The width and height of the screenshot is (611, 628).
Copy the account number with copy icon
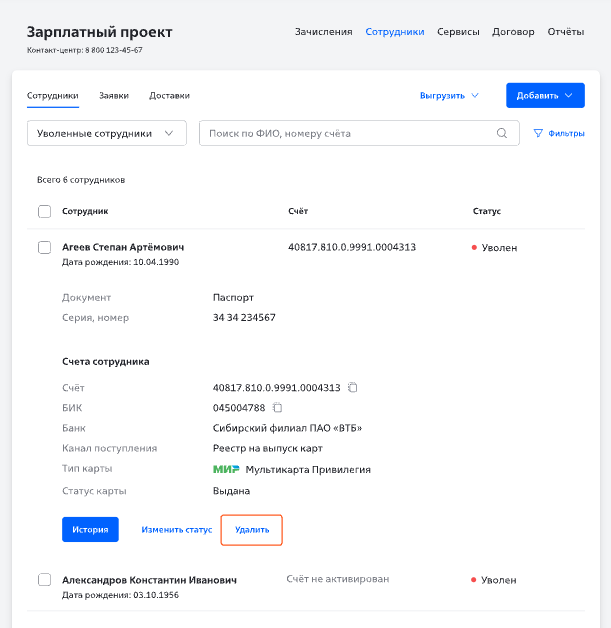[353, 388]
